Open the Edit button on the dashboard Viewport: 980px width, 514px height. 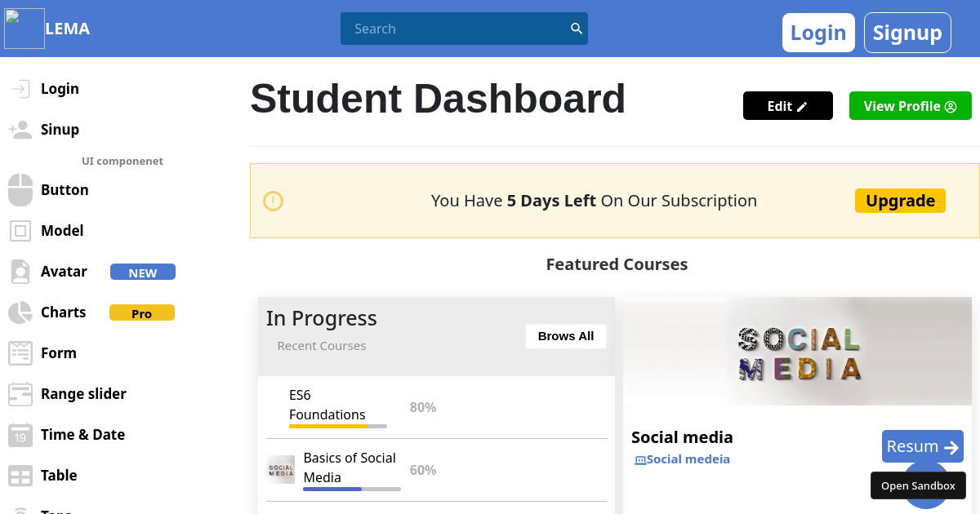(787, 105)
